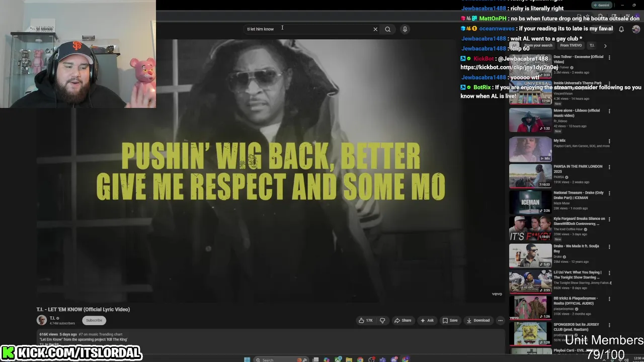The height and width of the screenshot is (362, 644).
Task: Open Don Toliver Excavator video thumbnail
Action: pos(530,66)
